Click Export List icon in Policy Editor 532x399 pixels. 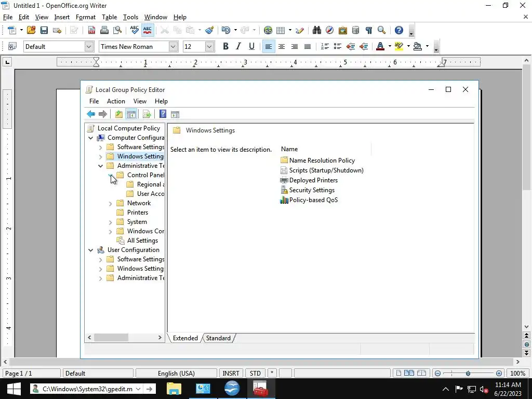147,114
